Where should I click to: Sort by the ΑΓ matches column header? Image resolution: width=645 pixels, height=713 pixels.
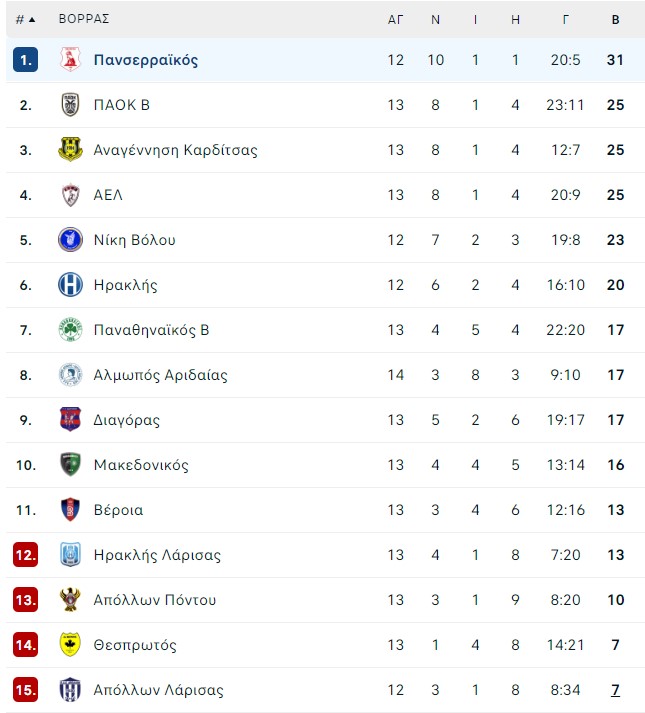396,20
